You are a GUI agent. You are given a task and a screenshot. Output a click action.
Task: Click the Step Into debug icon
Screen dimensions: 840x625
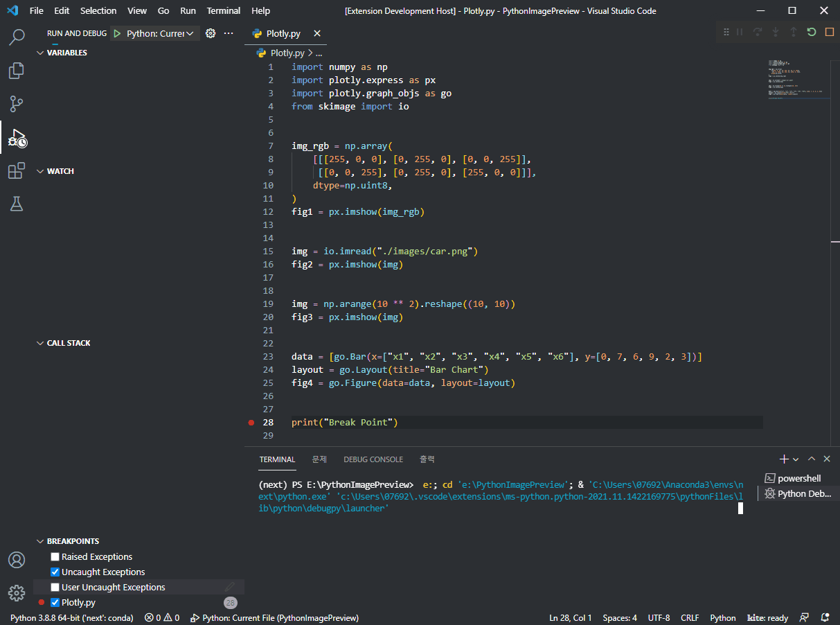[x=776, y=33]
